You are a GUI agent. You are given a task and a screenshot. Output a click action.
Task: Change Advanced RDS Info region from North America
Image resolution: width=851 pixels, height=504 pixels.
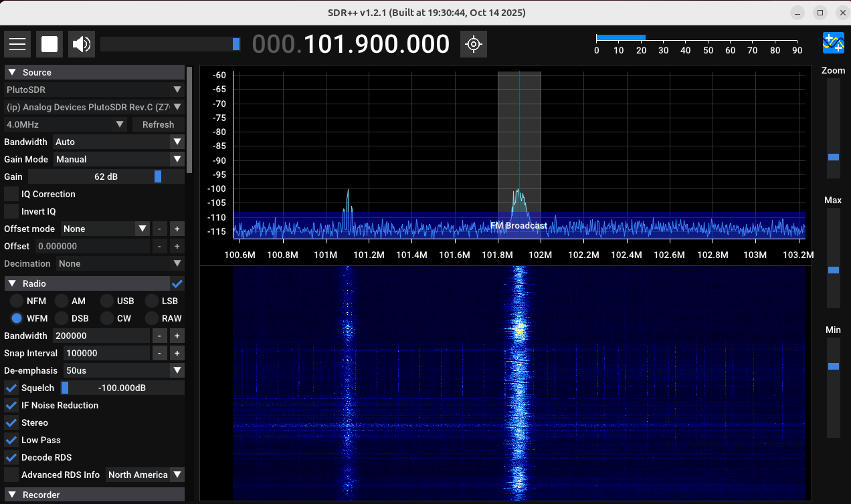pyautogui.click(x=145, y=475)
